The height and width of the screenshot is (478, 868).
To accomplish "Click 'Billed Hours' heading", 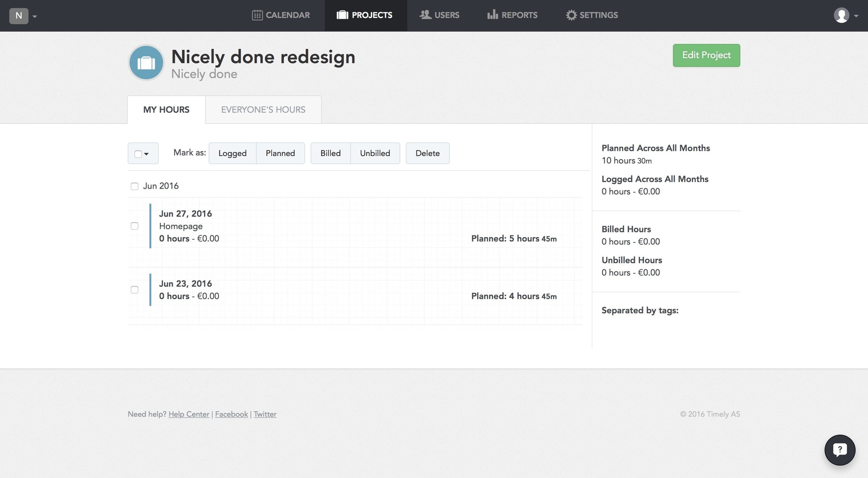I will [x=626, y=229].
